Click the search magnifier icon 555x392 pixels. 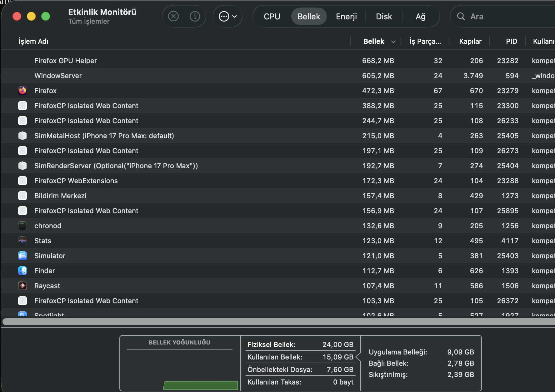tap(461, 16)
